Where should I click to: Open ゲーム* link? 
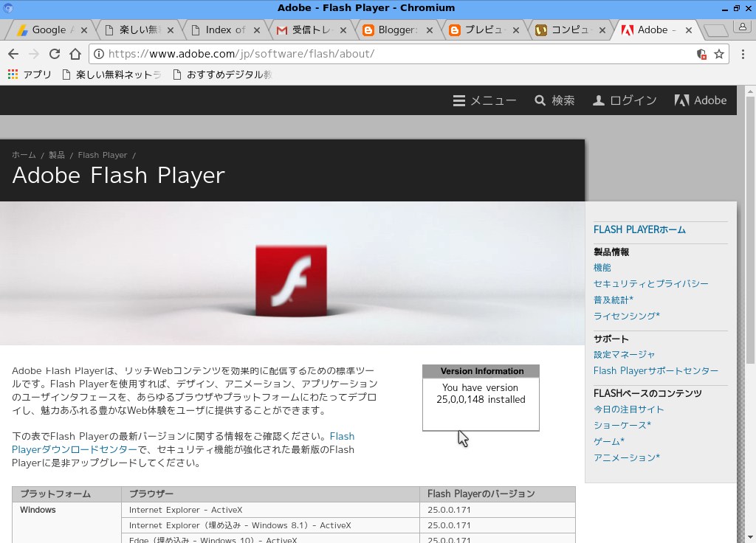click(609, 441)
